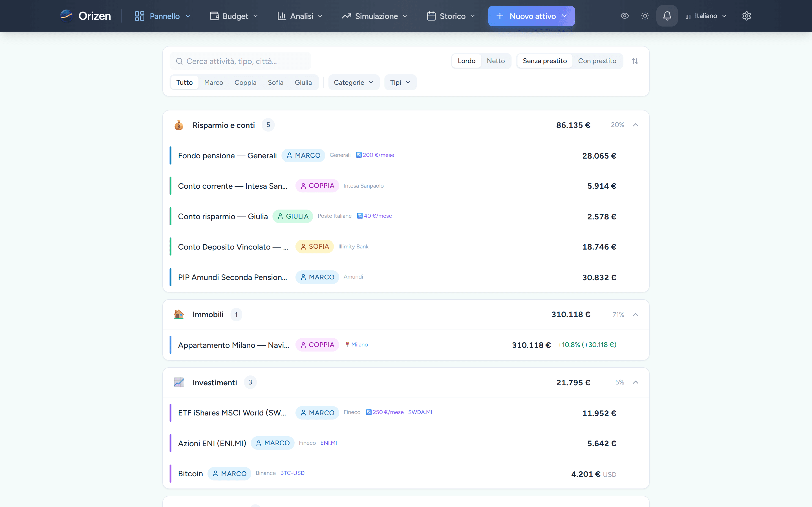Focus the Cerca attività search field

(x=240, y=61)
